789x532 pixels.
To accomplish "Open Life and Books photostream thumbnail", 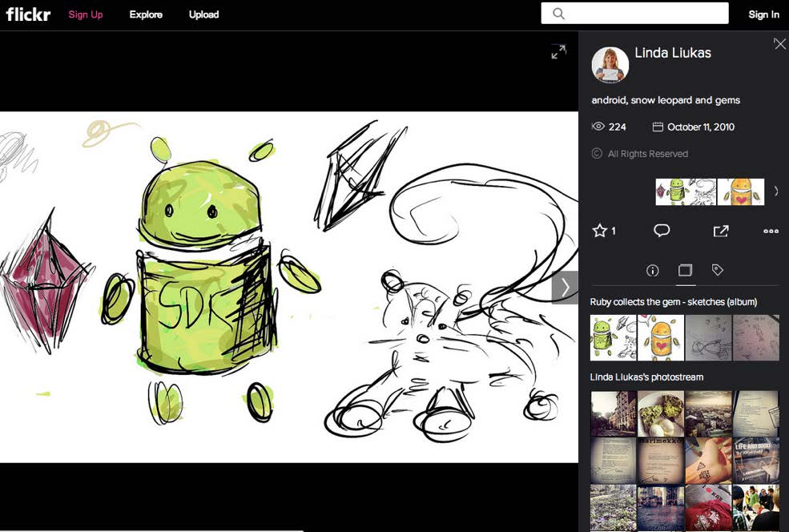I will (756, 461).
